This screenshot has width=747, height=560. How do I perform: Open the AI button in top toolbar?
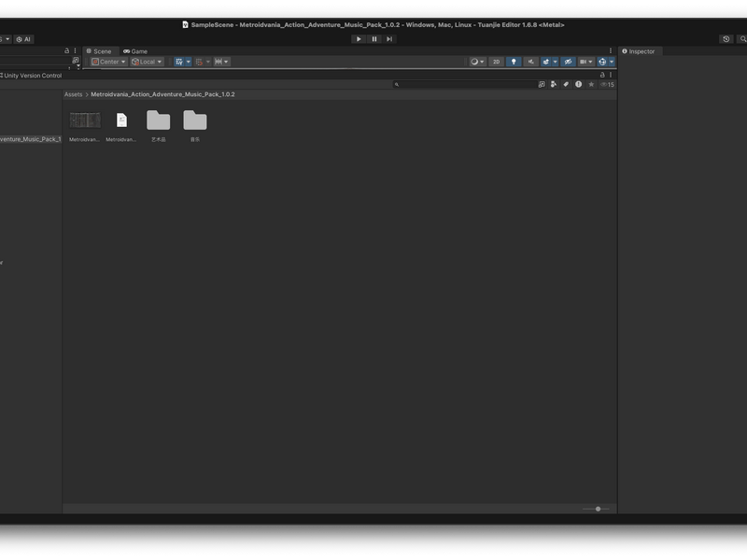[x=23, y=39]
